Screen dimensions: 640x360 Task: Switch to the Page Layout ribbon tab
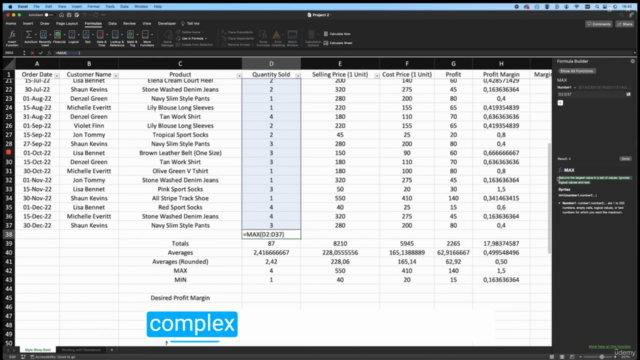coord(67,24)
